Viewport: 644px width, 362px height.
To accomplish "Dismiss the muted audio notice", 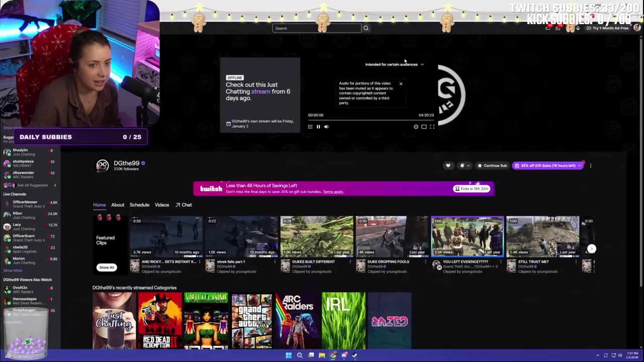I will (401, 83).
